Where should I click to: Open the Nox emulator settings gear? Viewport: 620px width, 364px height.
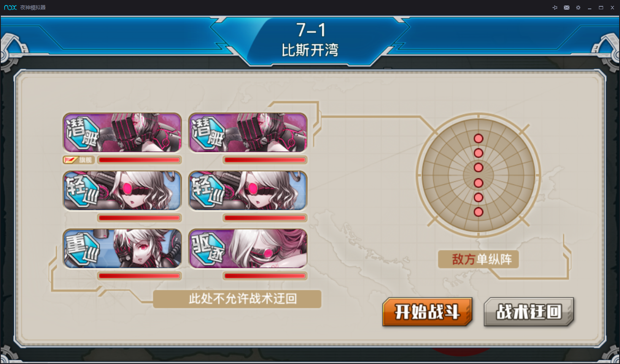(x=578, y=8)
